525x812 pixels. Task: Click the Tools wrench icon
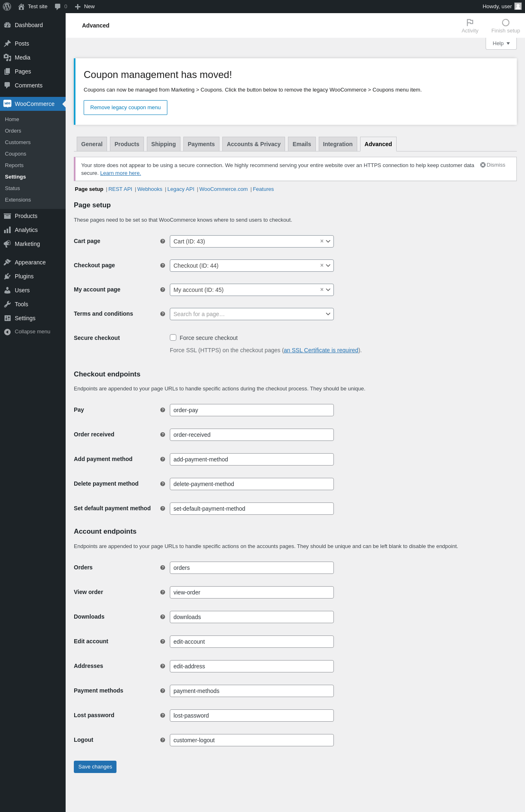tap(7, 304)
